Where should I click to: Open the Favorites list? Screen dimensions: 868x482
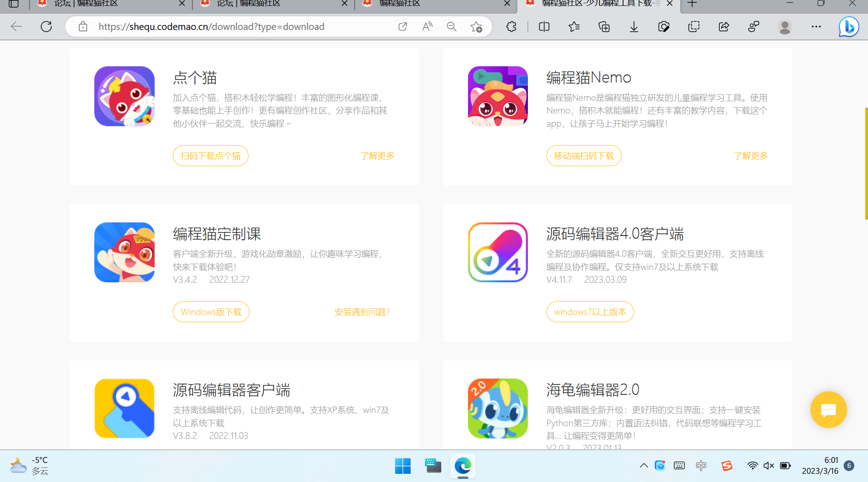[574, 27]
